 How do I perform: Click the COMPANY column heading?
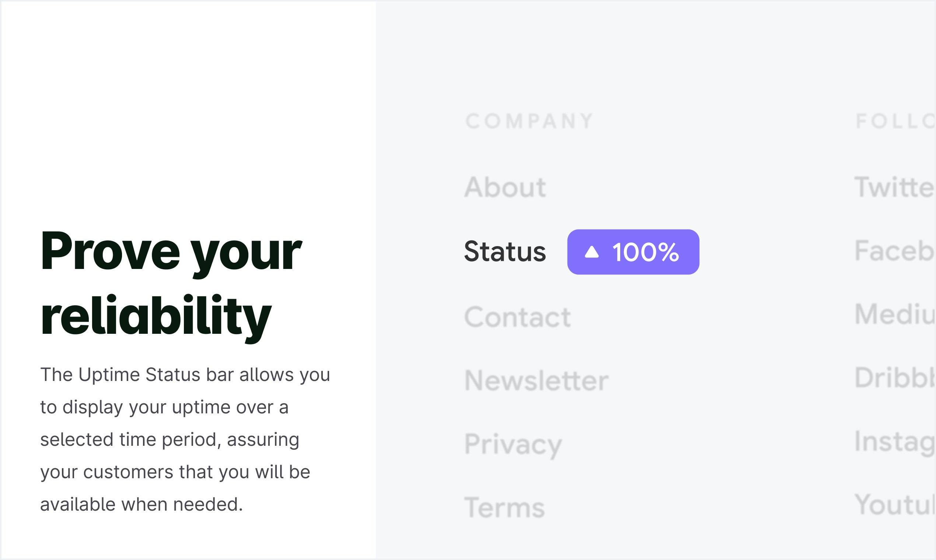coord(530,121)
